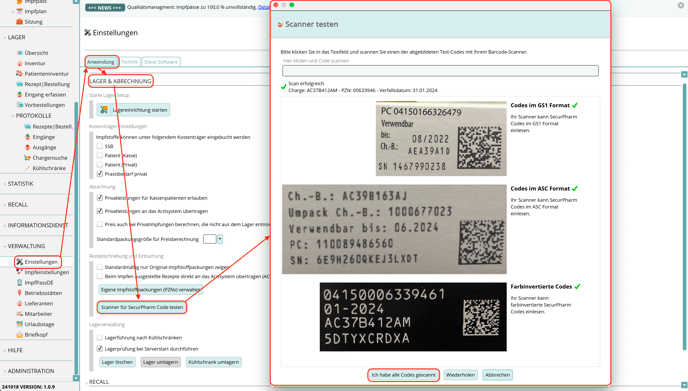Image resolution: width=688 pixels, height=391 pixels.
Task: Click the Ausgänge protocol icon
Action: click(27, 147)
